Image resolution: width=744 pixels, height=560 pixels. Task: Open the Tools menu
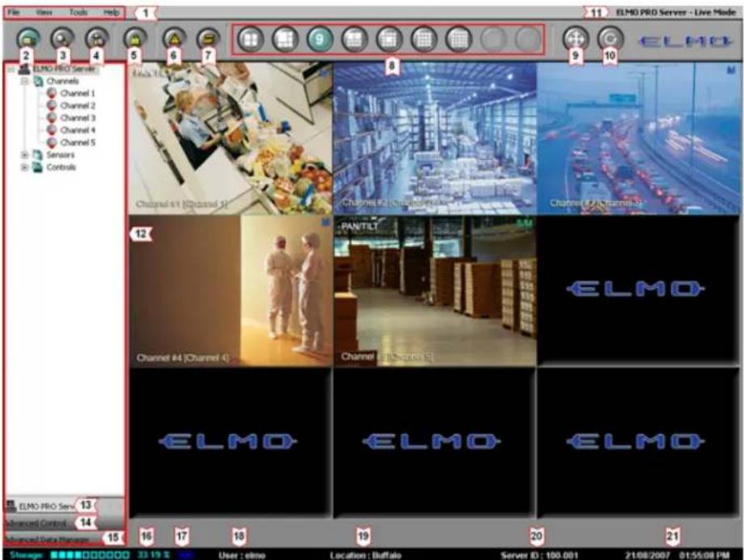pos(78,12)
